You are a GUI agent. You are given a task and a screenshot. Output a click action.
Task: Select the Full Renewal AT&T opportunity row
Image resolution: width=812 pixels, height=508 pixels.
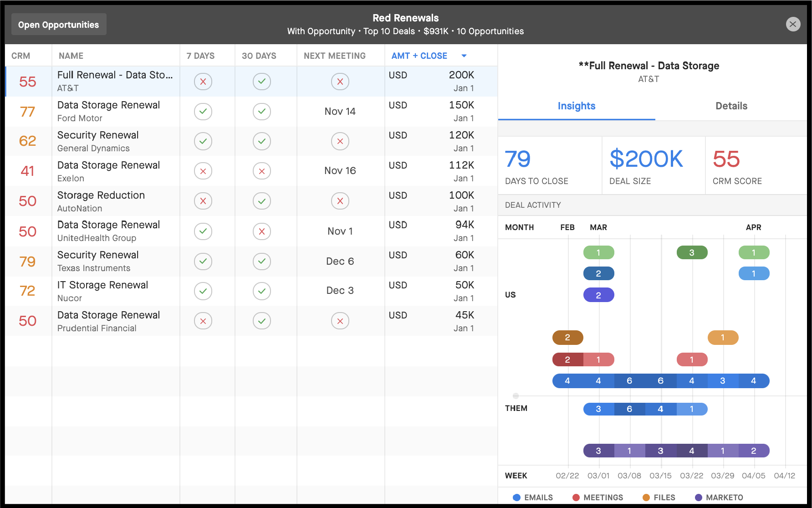tap(251, 82)
